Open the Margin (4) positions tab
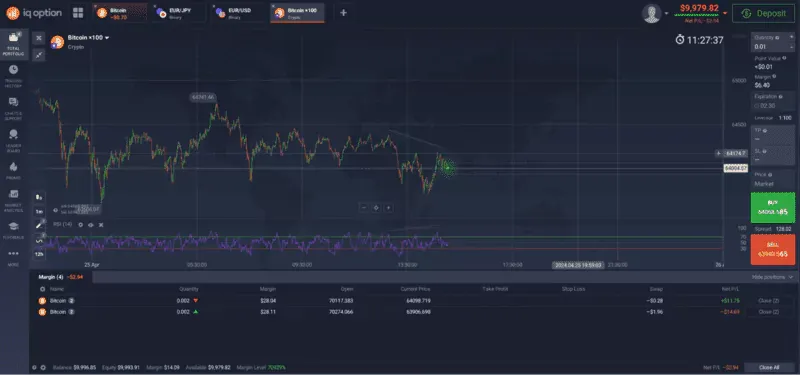Screen dimensions: 800x375 pos(61,277)
